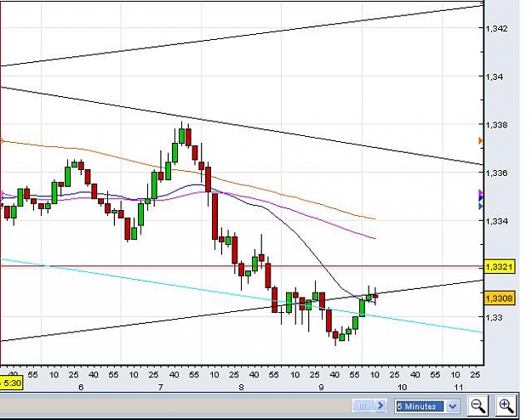Select the light blue indicator triangle on right edge

[x=480, y=206]
